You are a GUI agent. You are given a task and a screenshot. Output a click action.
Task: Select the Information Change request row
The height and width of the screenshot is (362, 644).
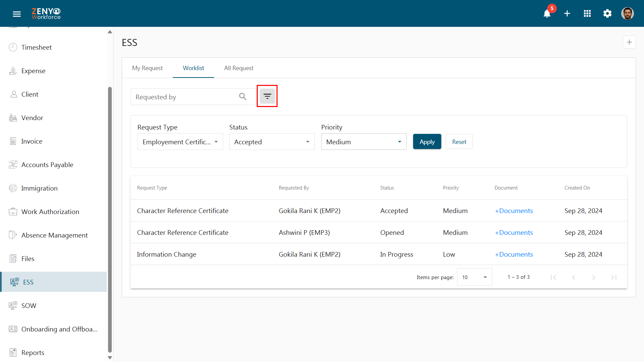(379, 254)
